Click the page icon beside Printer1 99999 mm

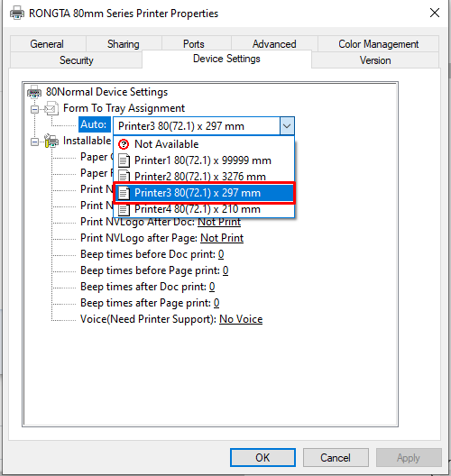click(124, 160)
